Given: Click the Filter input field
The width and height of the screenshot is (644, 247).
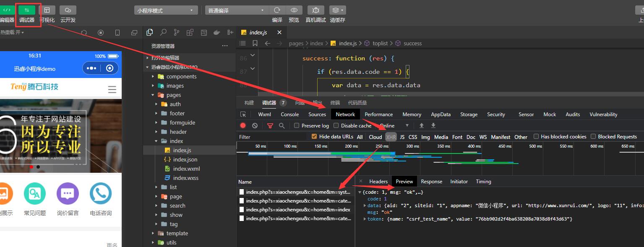Looking at the screenshot, I should [271, 137].
